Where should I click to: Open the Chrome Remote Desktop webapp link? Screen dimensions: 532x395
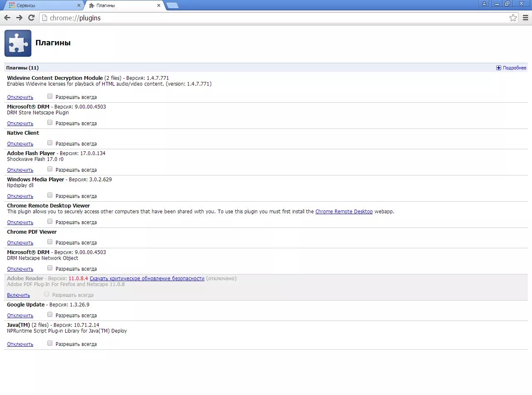point(344,212)
